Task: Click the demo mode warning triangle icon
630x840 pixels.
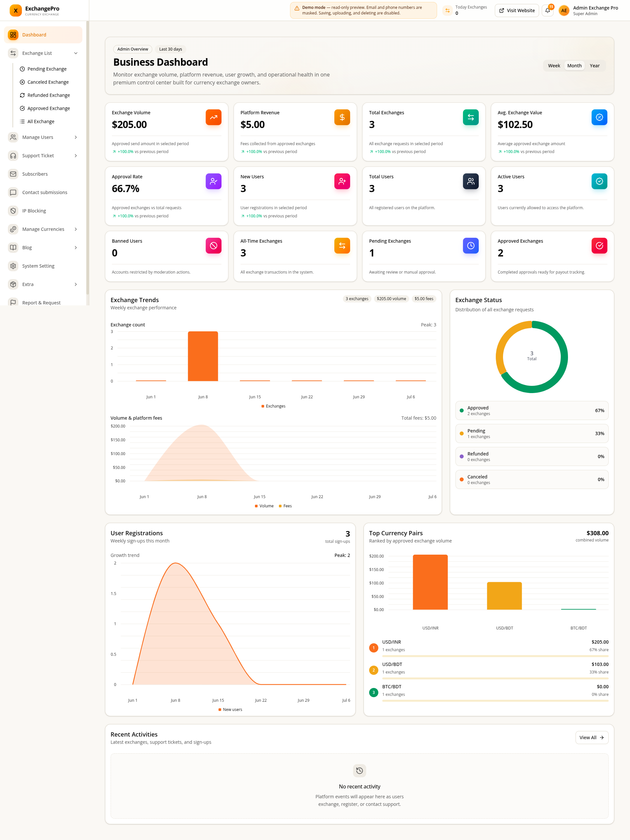Action: tap(297, 8)
